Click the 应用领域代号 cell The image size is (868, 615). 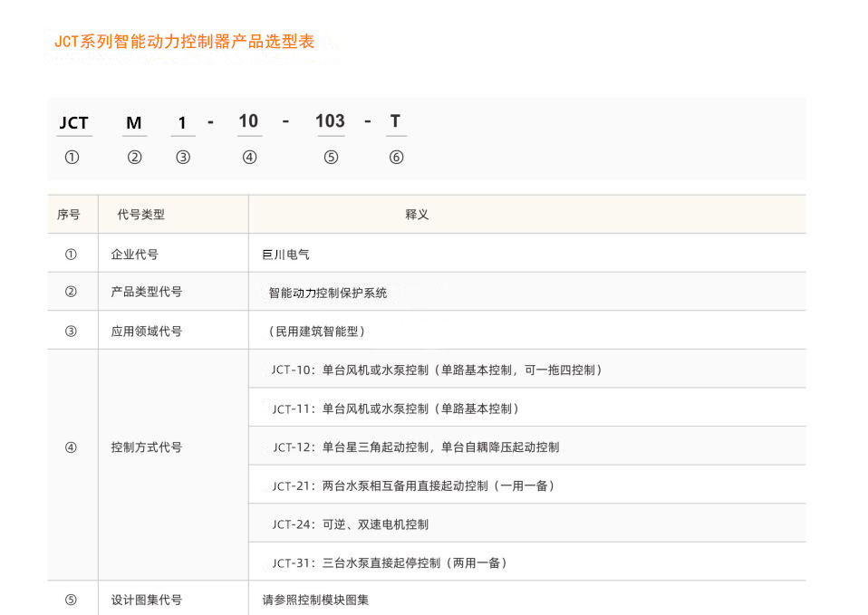(146, 332)
